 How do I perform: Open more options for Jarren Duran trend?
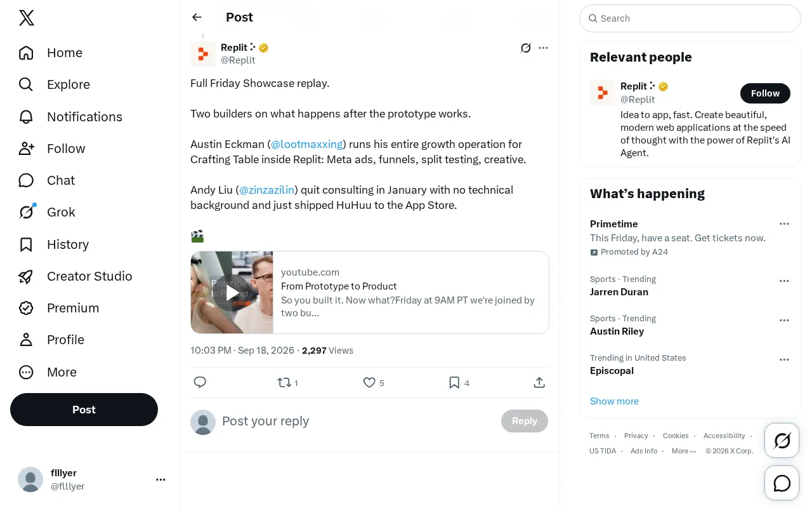point(784,281)
